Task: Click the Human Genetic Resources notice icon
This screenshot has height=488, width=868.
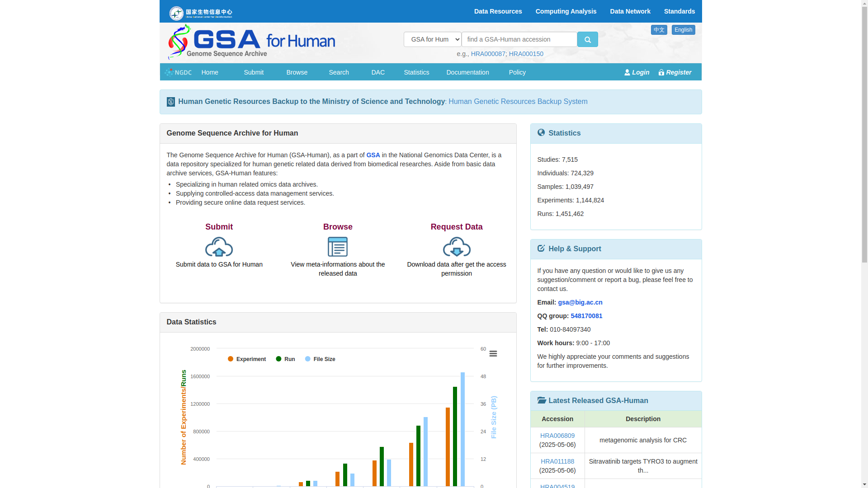Action: 170,102
